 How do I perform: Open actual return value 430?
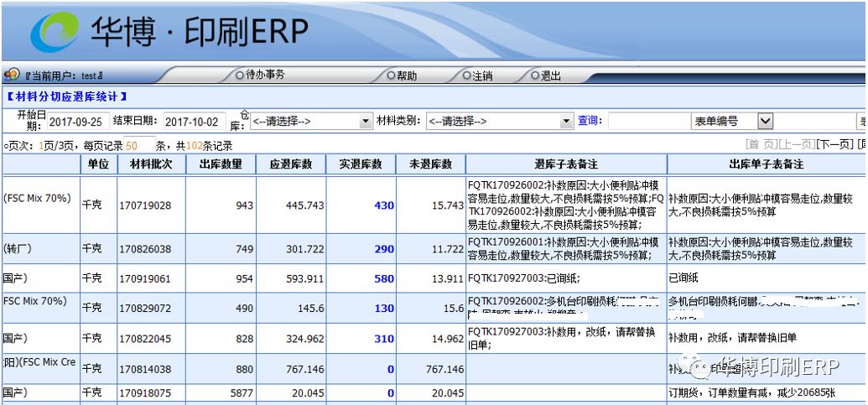click(x=383, y=205)
